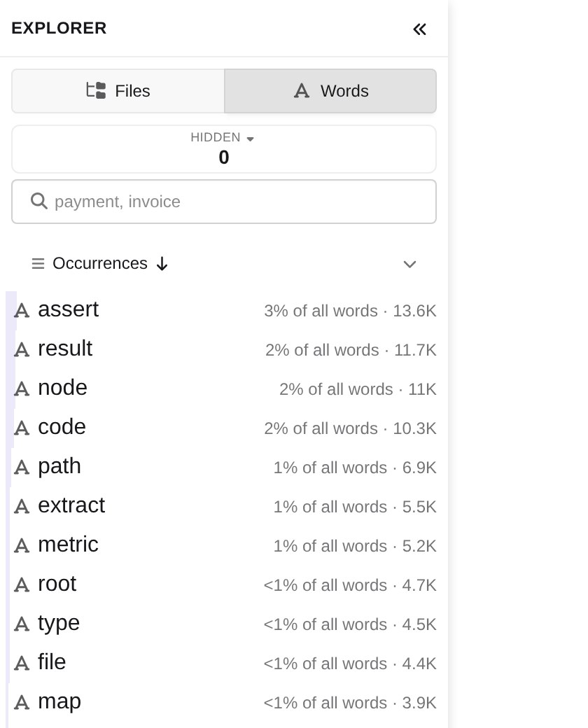This screenshot has height=728, width=588.
Task: Expand the sort options chevron
Action: tap(409, 264)
